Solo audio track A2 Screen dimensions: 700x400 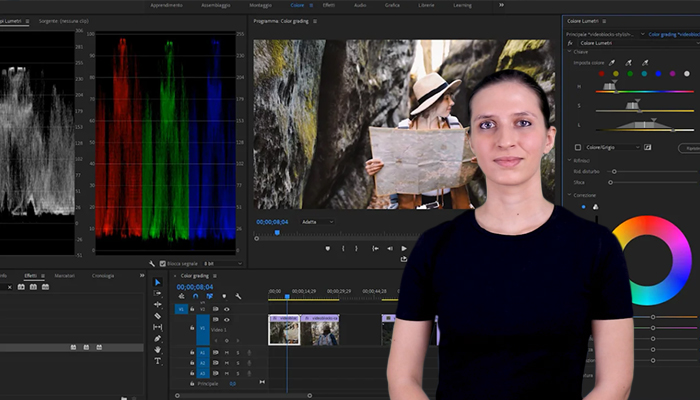[238, 363]
